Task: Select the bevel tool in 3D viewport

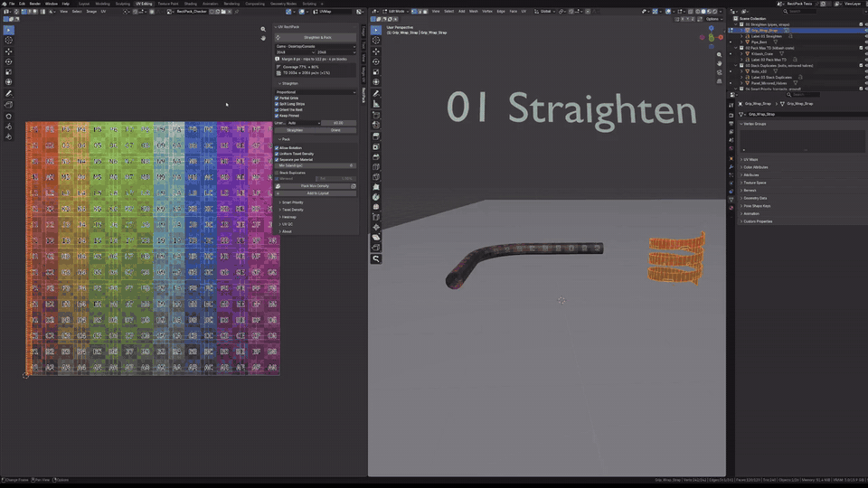Action: (376, 156)
